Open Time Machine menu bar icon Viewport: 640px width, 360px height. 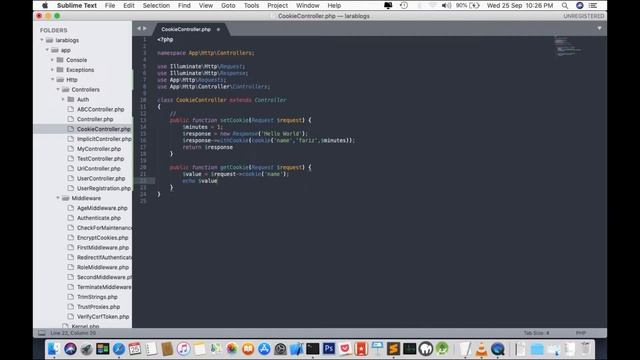tap(404, 6)
